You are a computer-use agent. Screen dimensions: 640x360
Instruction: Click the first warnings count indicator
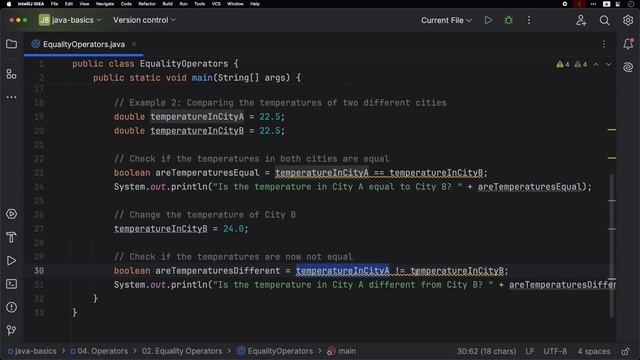click(563, 64)
